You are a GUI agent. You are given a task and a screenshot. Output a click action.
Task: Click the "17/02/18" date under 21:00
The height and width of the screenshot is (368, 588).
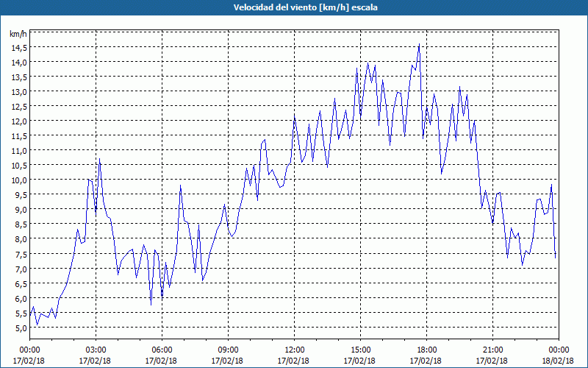click(x=492, y=361)
